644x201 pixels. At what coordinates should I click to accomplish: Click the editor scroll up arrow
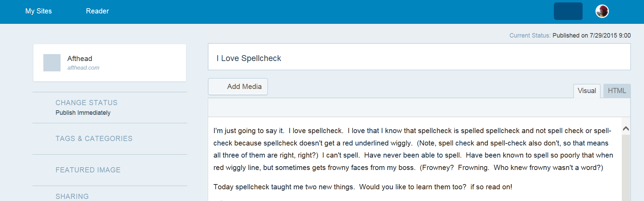click(x=626, y=129)
